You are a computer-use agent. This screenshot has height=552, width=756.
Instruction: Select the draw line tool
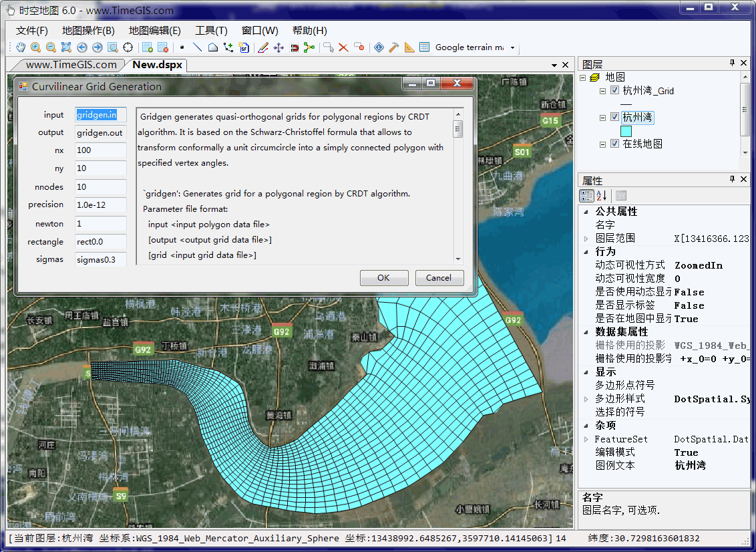(x=197, y=47)
